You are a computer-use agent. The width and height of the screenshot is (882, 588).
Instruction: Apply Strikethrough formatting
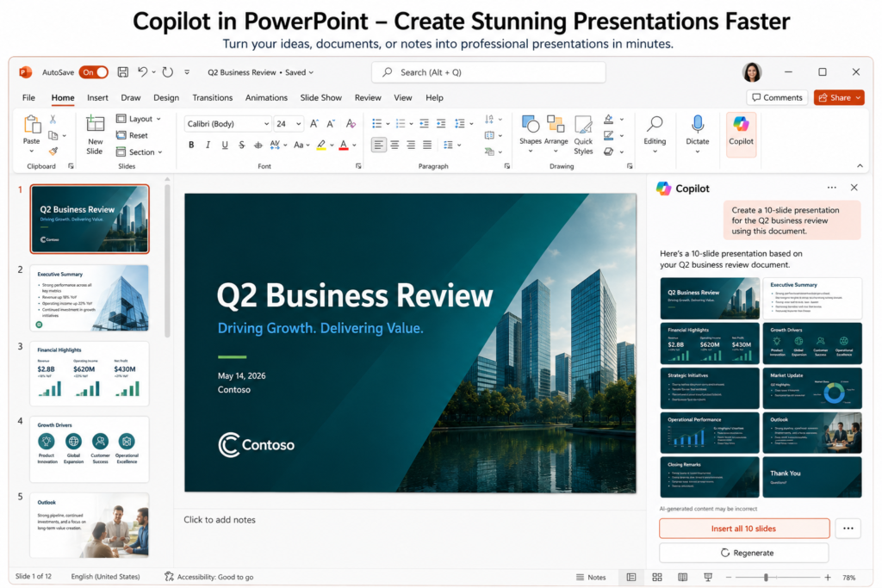pyautogui.click(x=241, y=145)
